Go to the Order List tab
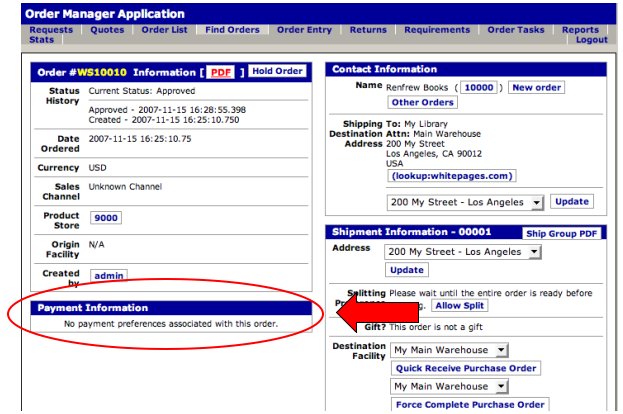 coord(164,30)
